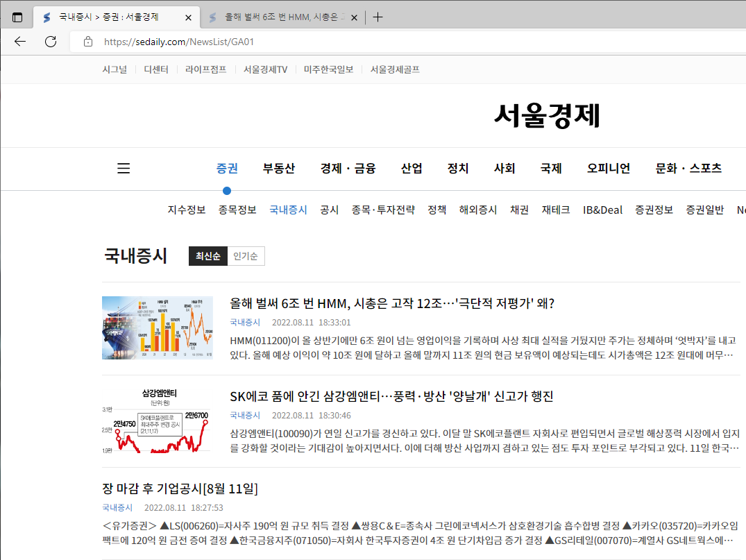Image resolution: width=746 pixels, height=560 pixels.
Task: Open HMM article chart thumbnail
Action: [158, 328]
